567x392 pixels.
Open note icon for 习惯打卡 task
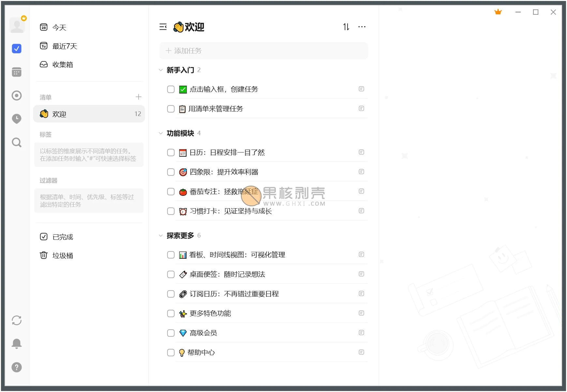[x=361, y=211]
